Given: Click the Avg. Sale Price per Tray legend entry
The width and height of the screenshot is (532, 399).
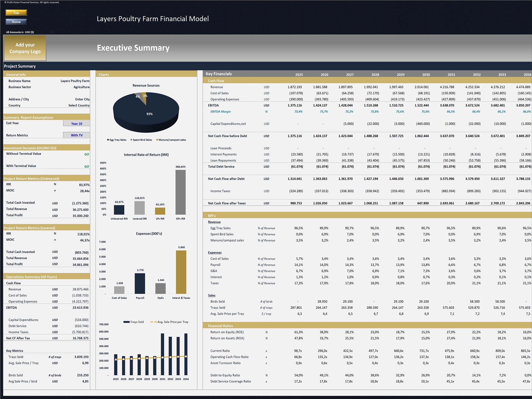Looking at the screenshot, I should click(169, 322).
